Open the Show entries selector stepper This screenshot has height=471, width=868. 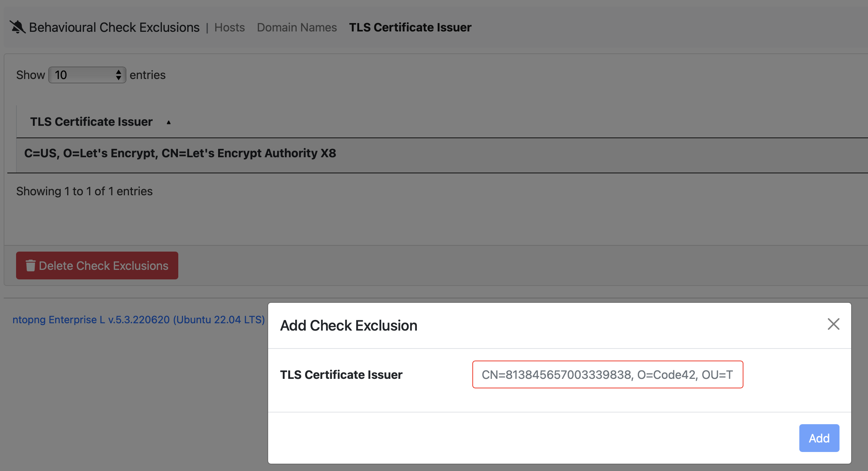(118, 75)
